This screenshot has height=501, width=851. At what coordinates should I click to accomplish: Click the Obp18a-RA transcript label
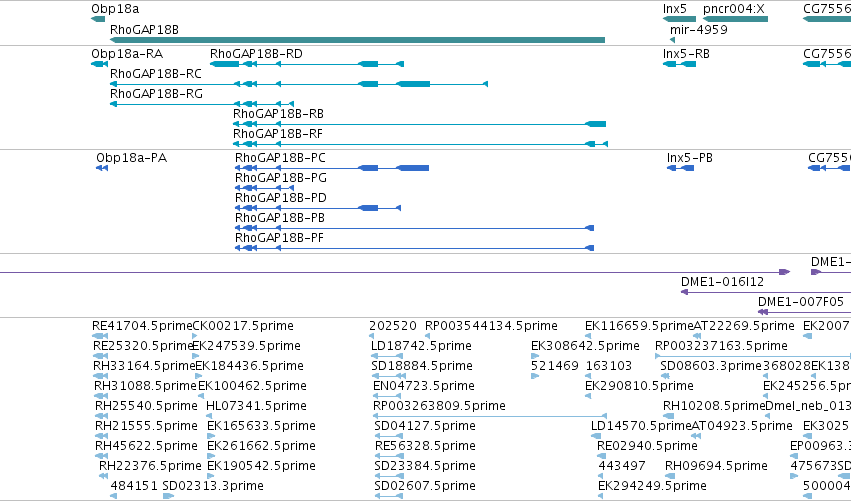pos(127,54)
